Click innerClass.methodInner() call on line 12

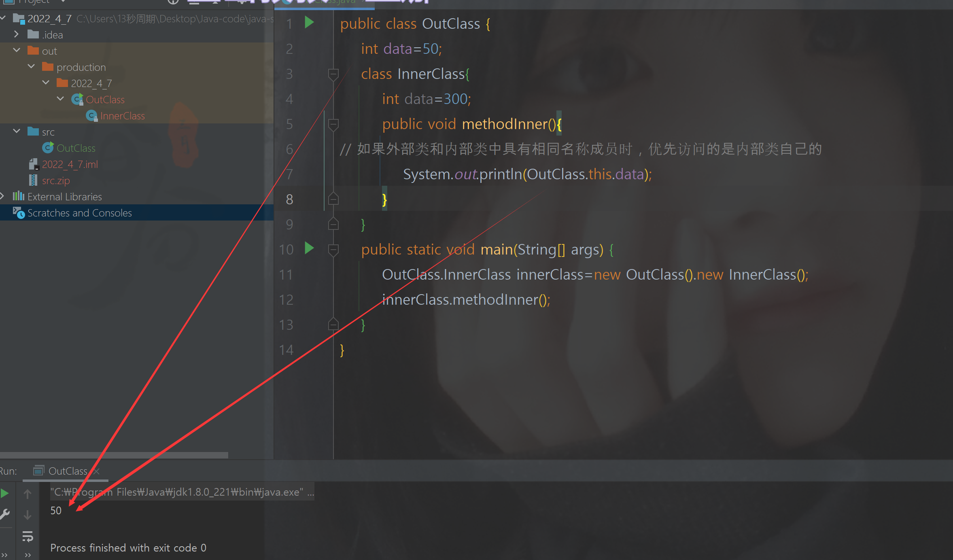pos(466,300)
